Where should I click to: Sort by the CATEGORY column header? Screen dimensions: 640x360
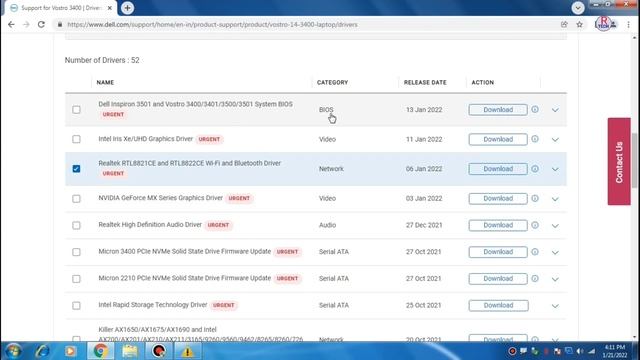click(x=332, y=82)
